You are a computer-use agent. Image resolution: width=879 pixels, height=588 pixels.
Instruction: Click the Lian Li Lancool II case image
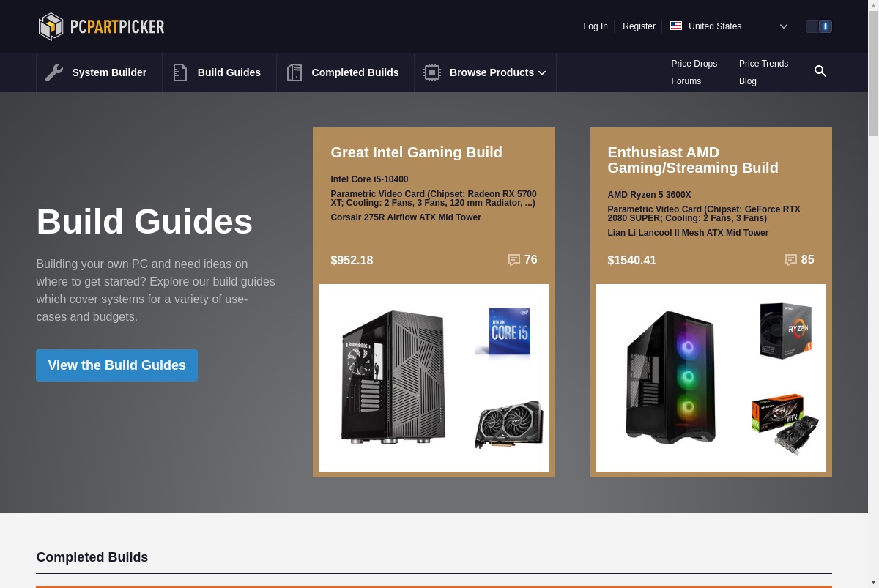(670, 377)
